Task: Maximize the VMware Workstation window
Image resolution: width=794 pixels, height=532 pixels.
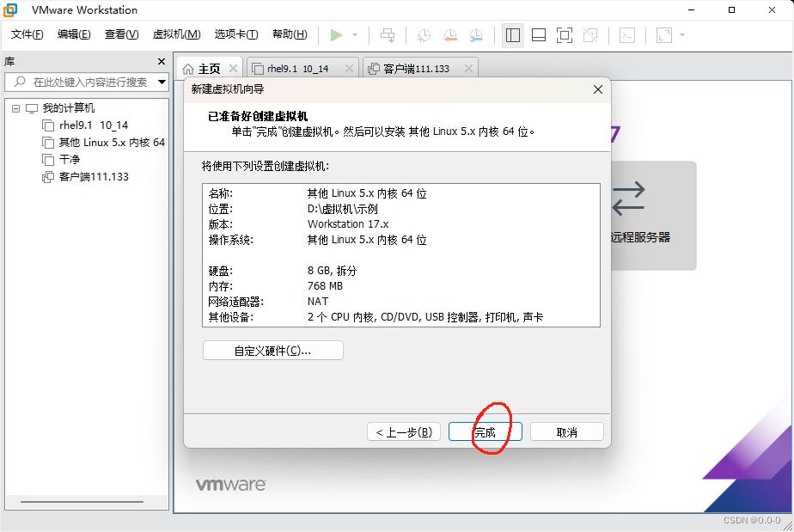Action: tap(732, 9)
